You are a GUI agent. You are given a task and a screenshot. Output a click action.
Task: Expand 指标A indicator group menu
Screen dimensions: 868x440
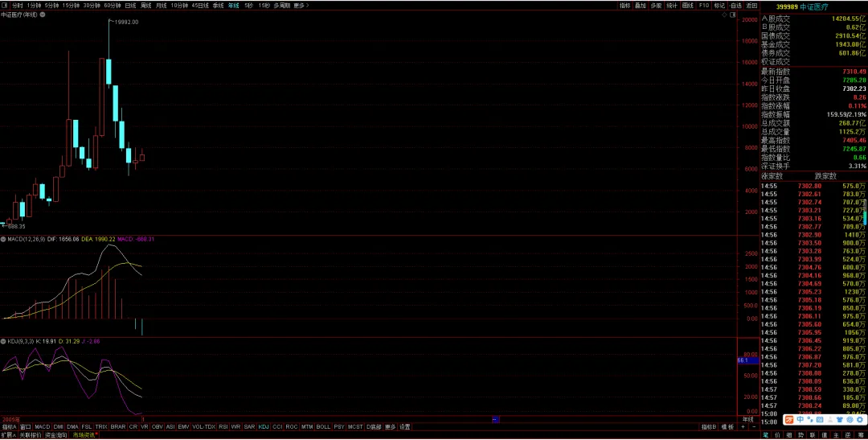coord(10,426)
